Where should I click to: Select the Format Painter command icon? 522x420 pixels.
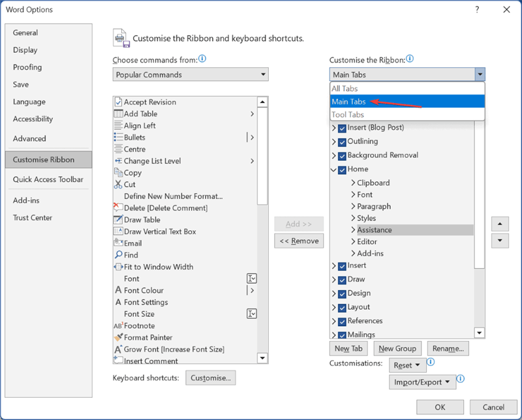coord(118,337)
